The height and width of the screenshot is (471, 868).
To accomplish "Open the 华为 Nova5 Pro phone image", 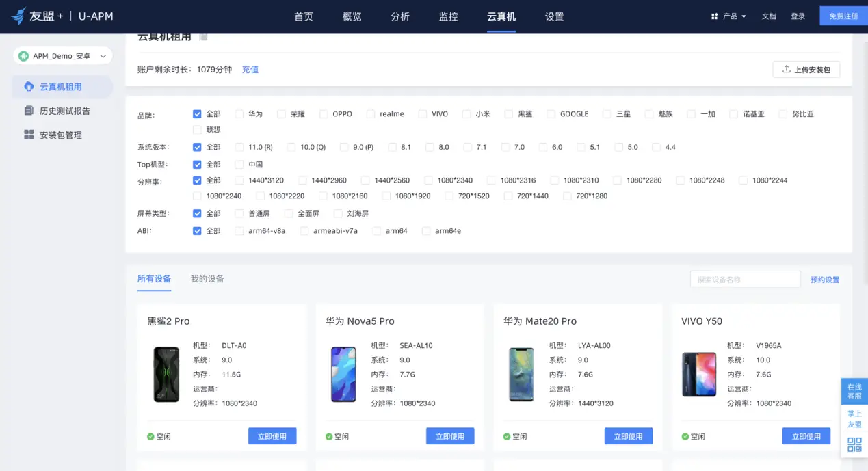I will pyautogui.click(x=343, y=374).
